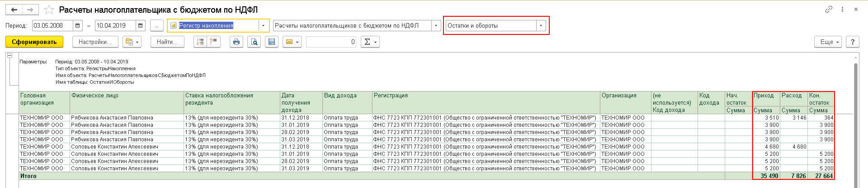
Task: Click the Сформировать button
Action: pos(34,42)
